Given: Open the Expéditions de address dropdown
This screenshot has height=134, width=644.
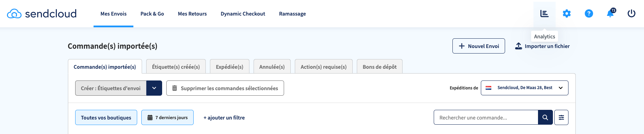Looking at the screenshot, I should point(524,88).
